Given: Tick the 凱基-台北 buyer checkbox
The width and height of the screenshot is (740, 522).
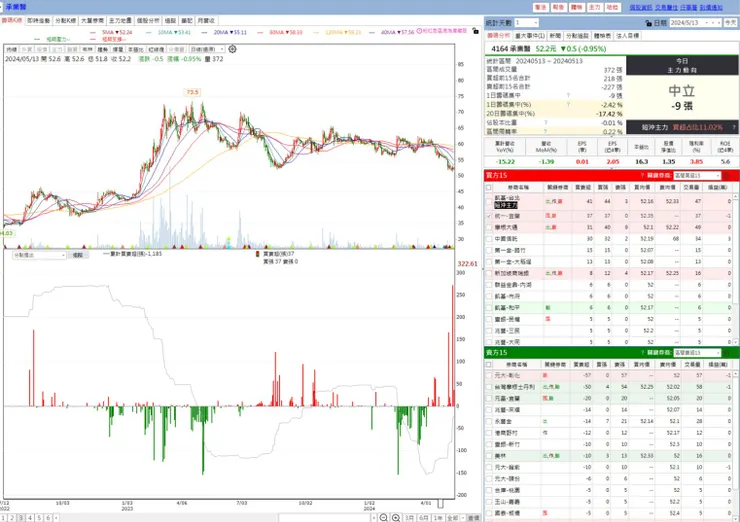Looking at the screenshot, I should click(x=489, y=202).
